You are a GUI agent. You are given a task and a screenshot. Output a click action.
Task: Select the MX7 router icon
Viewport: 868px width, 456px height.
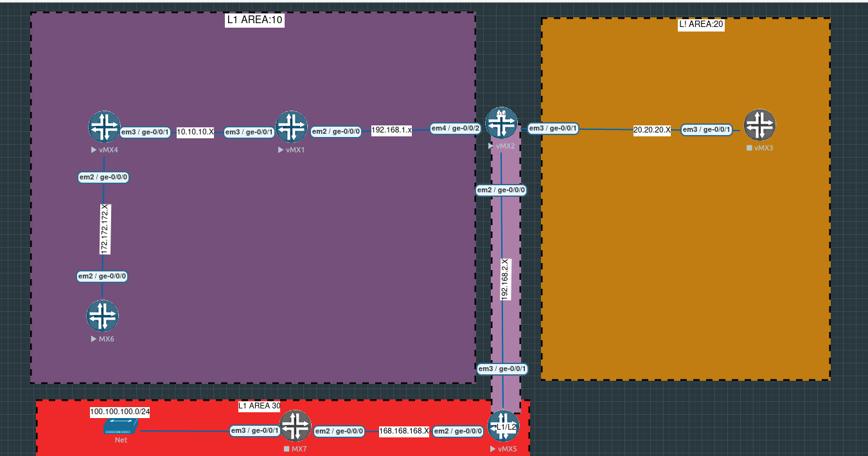pos(296,425)
